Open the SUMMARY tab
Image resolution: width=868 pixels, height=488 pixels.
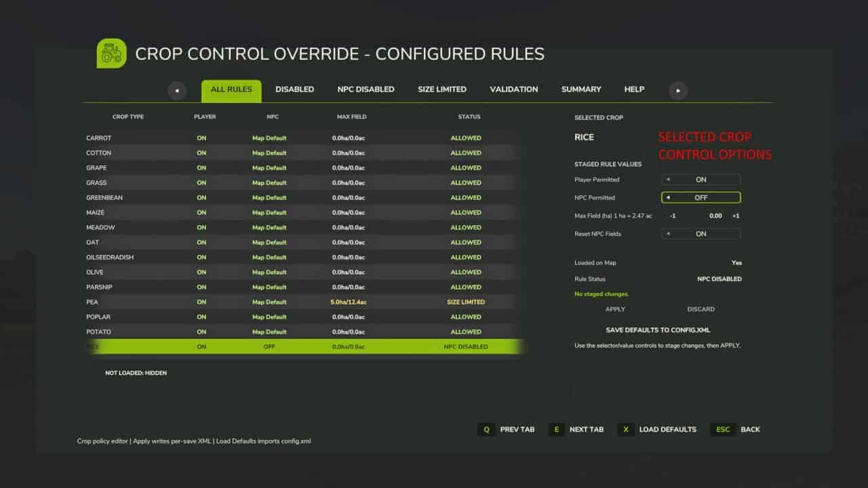coord(581,89)
